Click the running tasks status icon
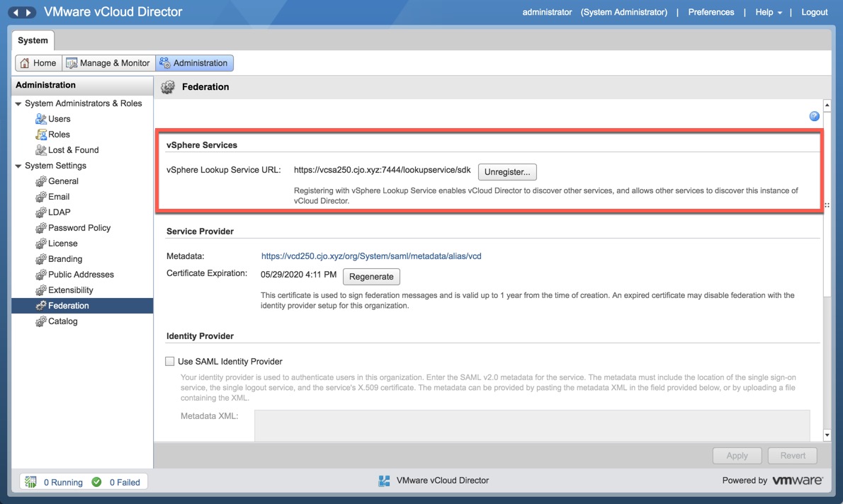This screenshot has width=843, height=504. point(30,482)
